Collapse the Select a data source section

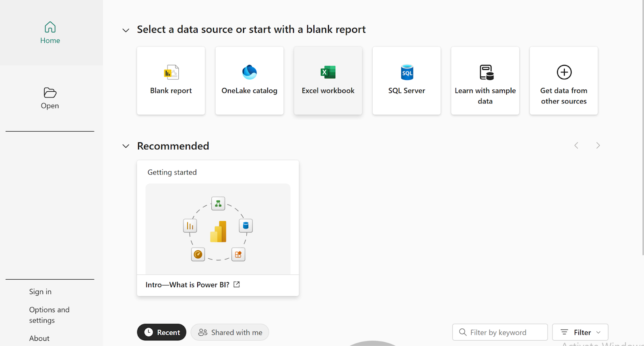pyautogui.click(x=126, y=30)
